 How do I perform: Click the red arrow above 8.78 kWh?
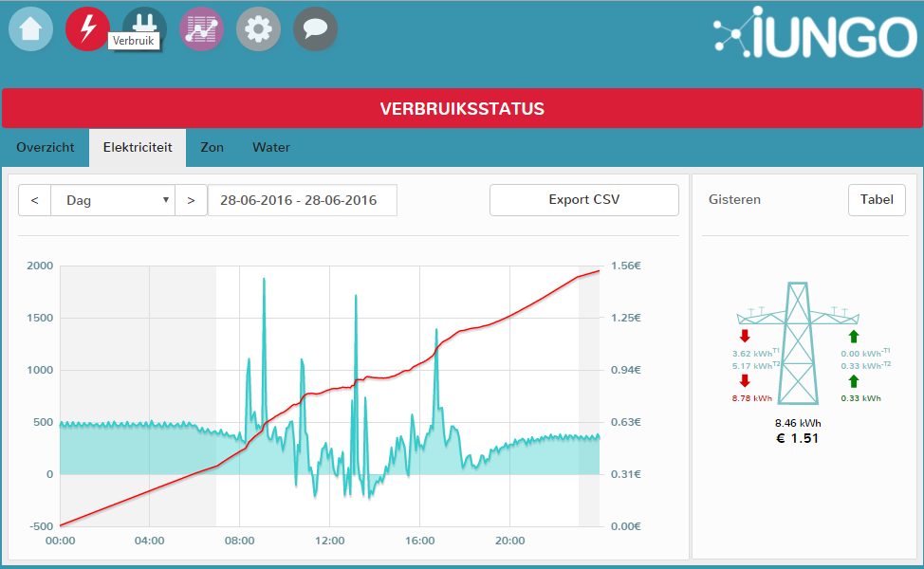tap(745, 380)
